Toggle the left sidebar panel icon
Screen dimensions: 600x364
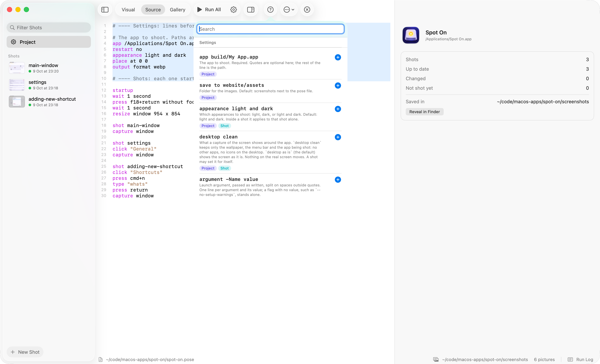[105, 10]
